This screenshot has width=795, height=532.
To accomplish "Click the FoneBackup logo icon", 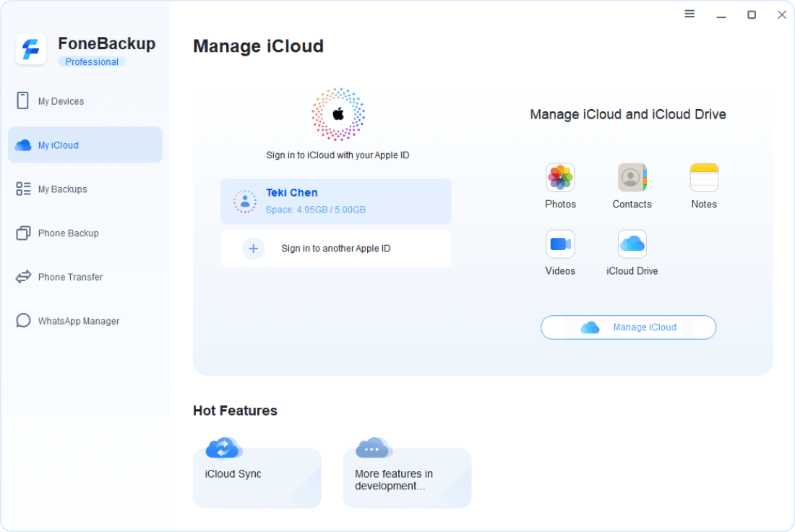I will pos(31,50).
